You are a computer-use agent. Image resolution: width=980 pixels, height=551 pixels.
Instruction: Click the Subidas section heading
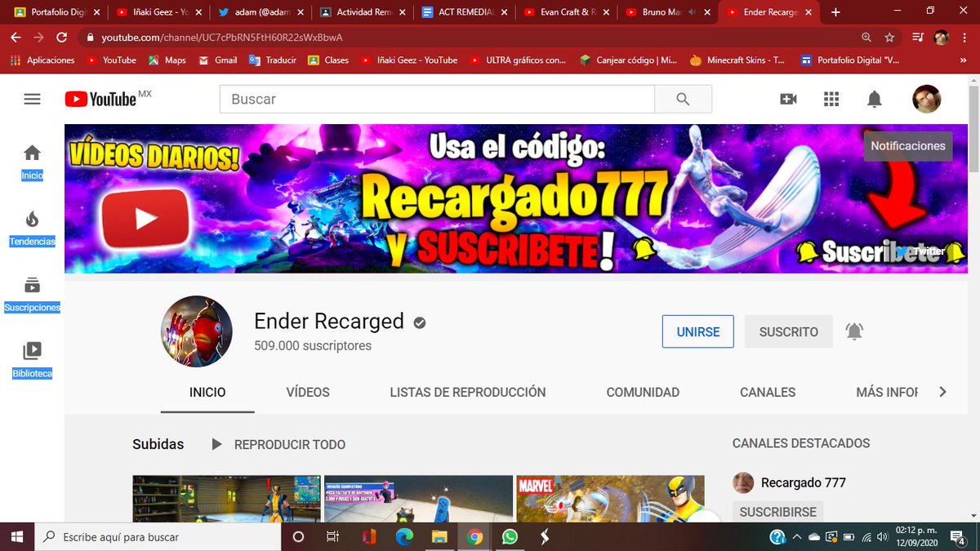[158, 444]
